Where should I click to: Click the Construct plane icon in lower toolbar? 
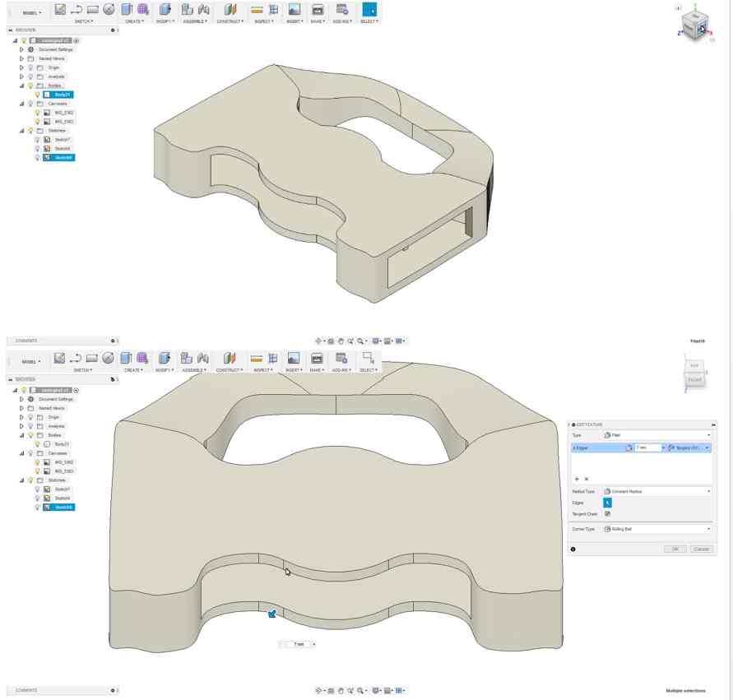229,359
